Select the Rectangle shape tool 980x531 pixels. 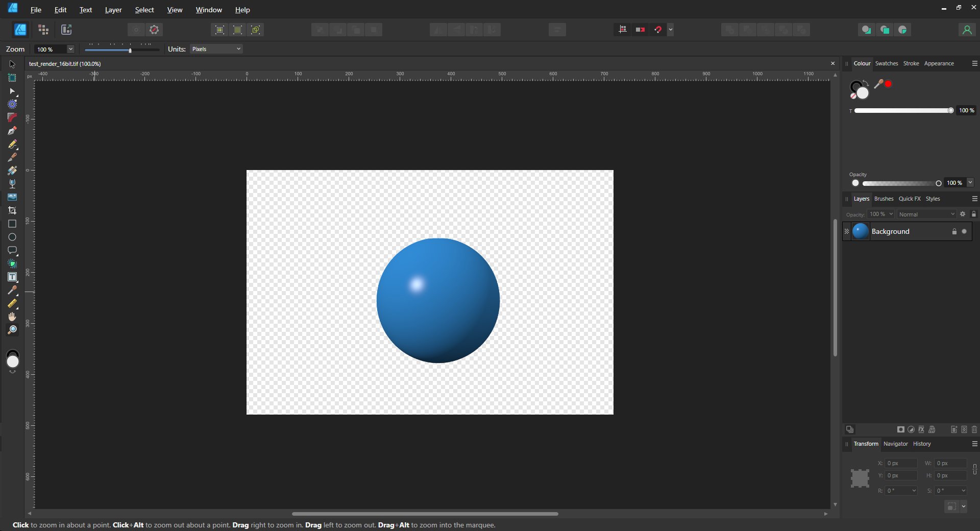tap(12, 224)
